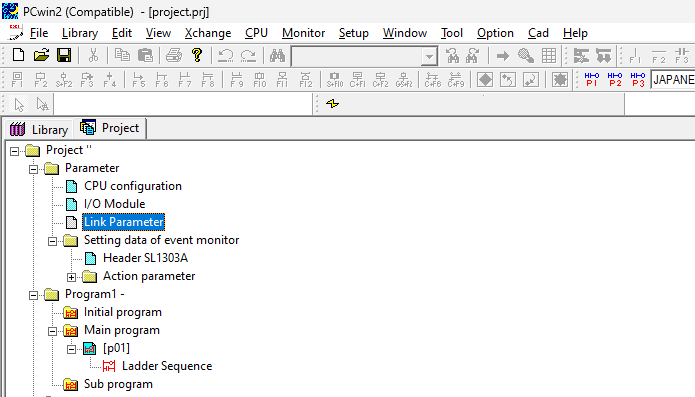Select Link Parameter tree item
The width and height of the screenshot is (695, 397).
(124, 222)
